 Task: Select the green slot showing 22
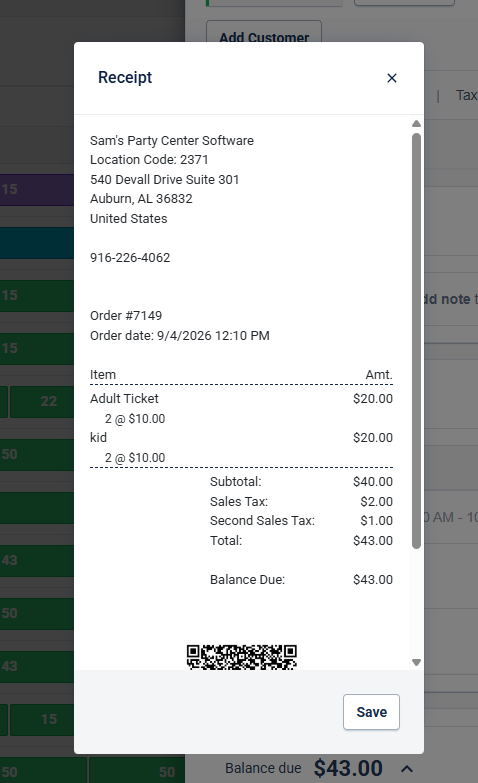coord(42,401)
